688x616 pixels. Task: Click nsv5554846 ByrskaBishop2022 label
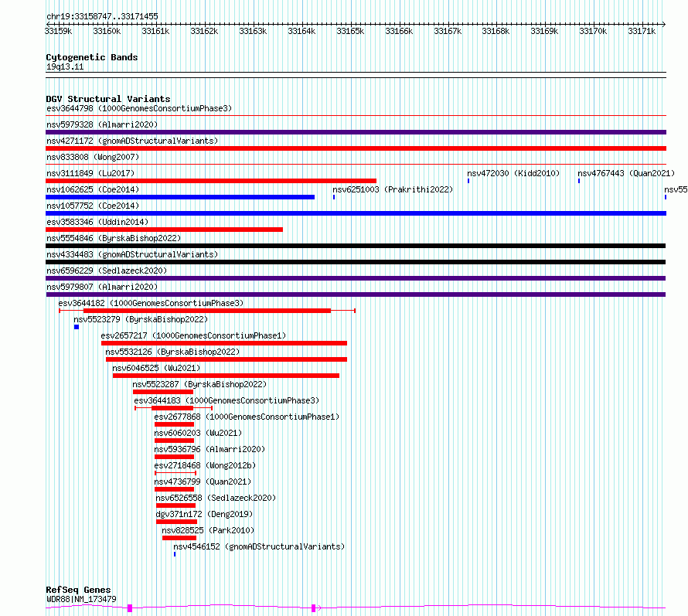coord(114,238)
